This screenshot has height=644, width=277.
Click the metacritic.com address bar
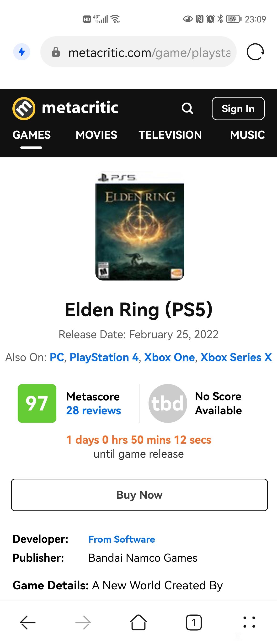click(x=138, y=52)
